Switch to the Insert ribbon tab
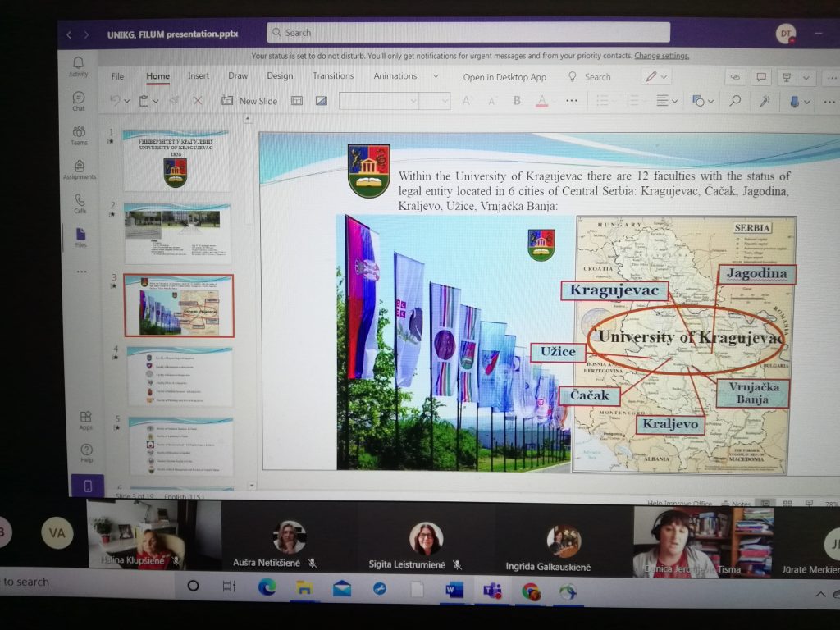The height and width of the screenshot is (630, 840). (x=198, y=76)
